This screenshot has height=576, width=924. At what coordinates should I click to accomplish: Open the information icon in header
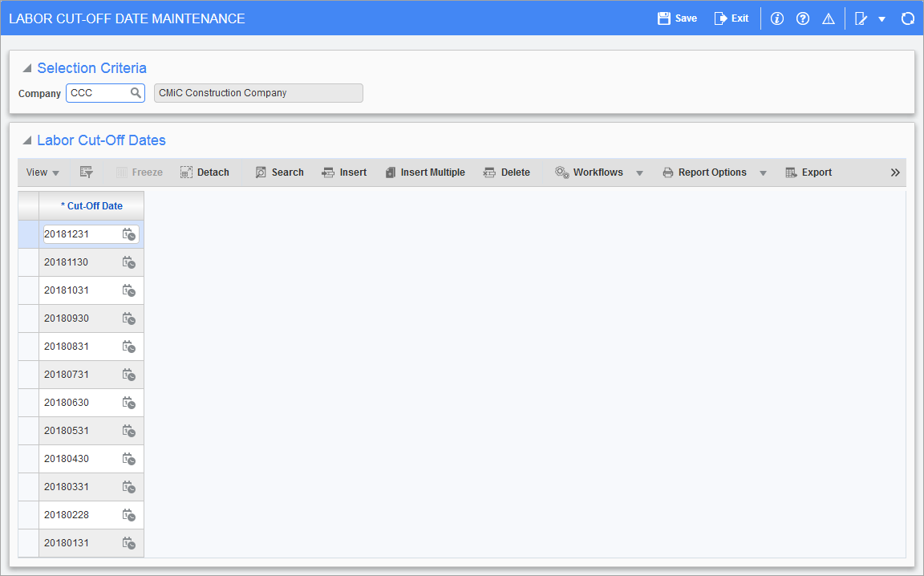point(776,18)
